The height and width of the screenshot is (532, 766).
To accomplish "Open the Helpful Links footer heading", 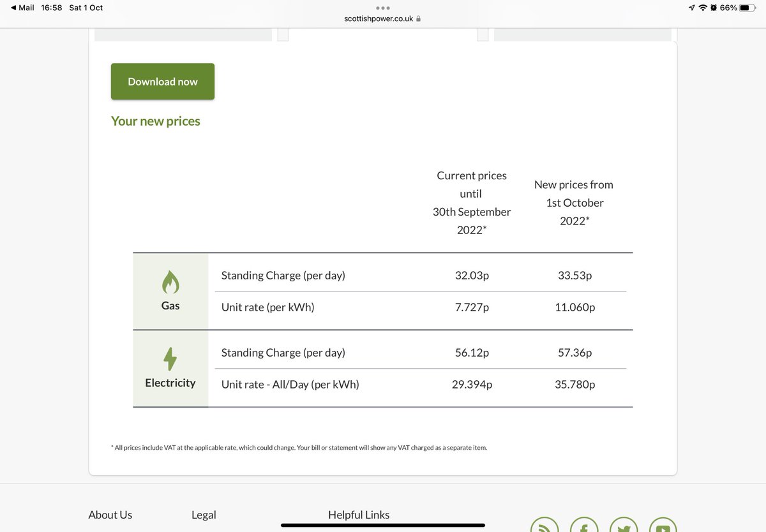I will tap(359, 515).
